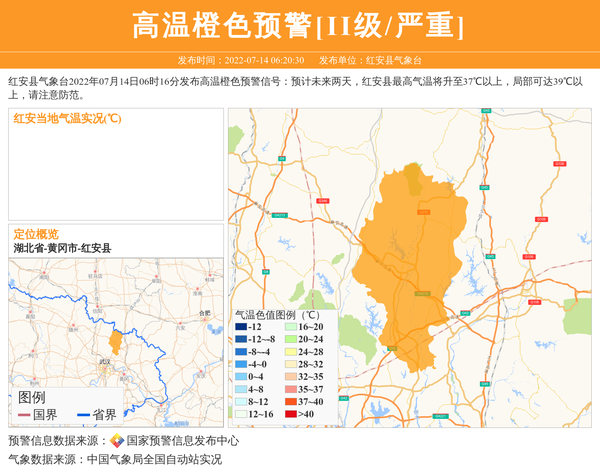Image resolution: width=600 pixels, height=471 pixels.
Task: Click the 24~28 yellow legend swatch
Action: tap(289, 352)
